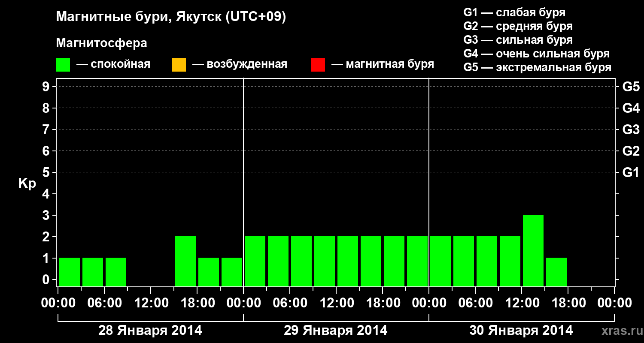Viewport: 644px width, 343px height.
Task: Click 'G3 — сильная буря' legend line
Action: 518,40
